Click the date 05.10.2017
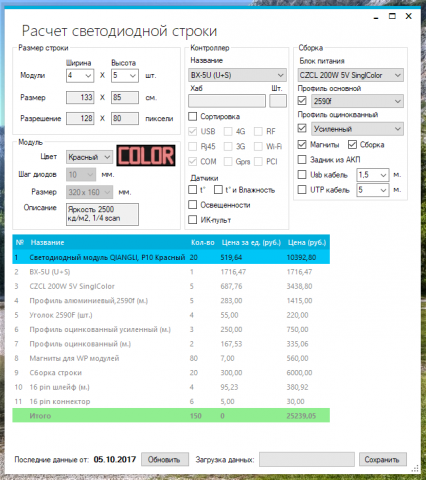The height and width of the screenshot is (480, 426). pyautogui.click(x=115, y=459)
